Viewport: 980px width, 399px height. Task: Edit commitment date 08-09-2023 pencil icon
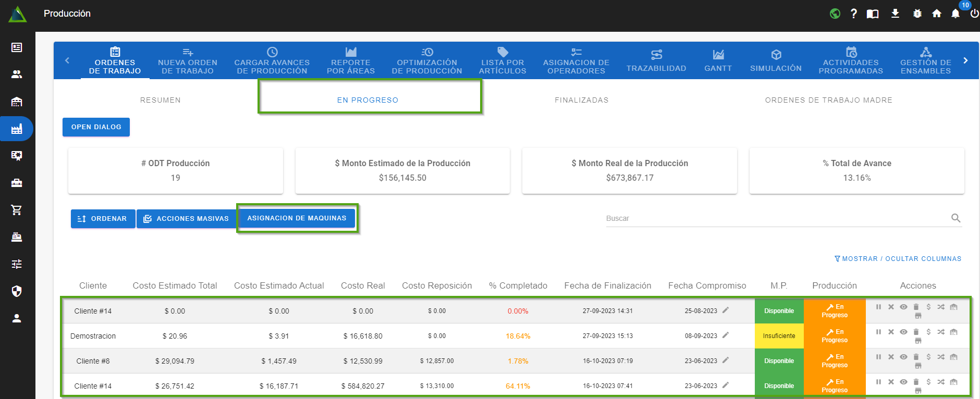726,335
